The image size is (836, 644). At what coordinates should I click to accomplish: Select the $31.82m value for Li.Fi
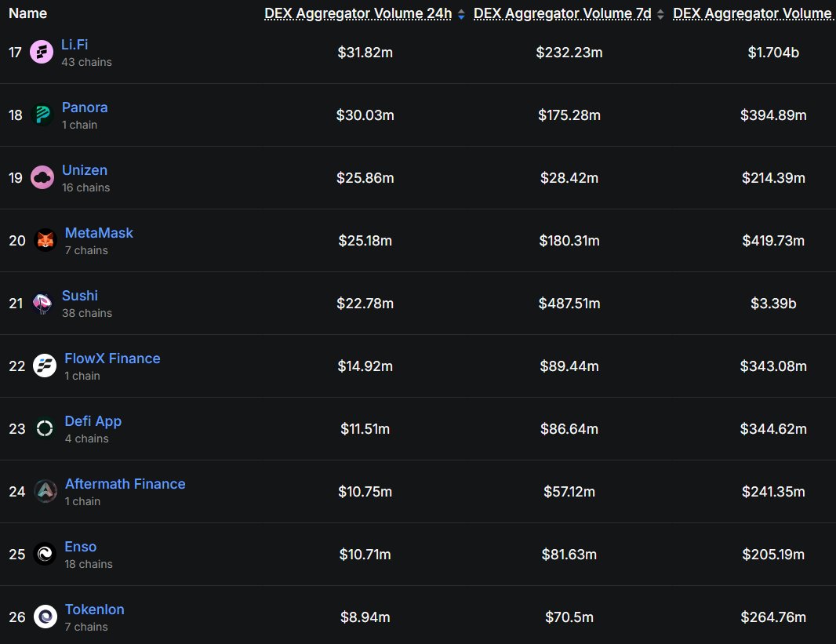pos(365,53)
